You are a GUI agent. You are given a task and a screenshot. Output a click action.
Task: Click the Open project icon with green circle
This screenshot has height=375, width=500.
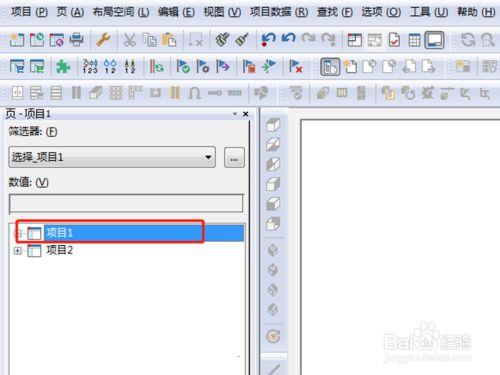37,40
